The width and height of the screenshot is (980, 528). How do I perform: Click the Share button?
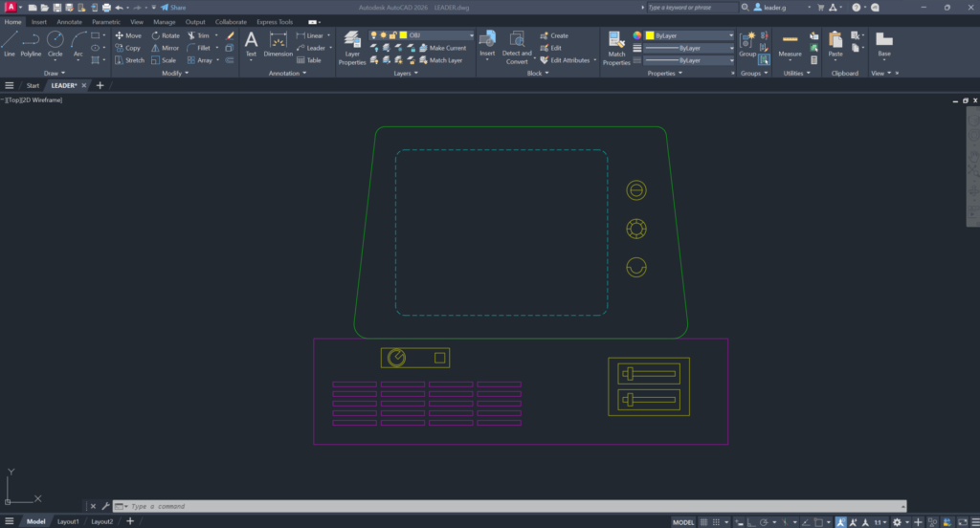click(x=173, y=7)
